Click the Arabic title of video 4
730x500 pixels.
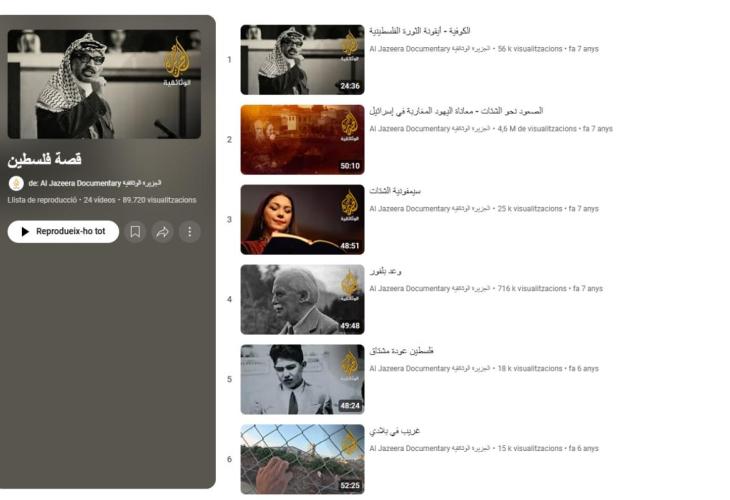385,271
